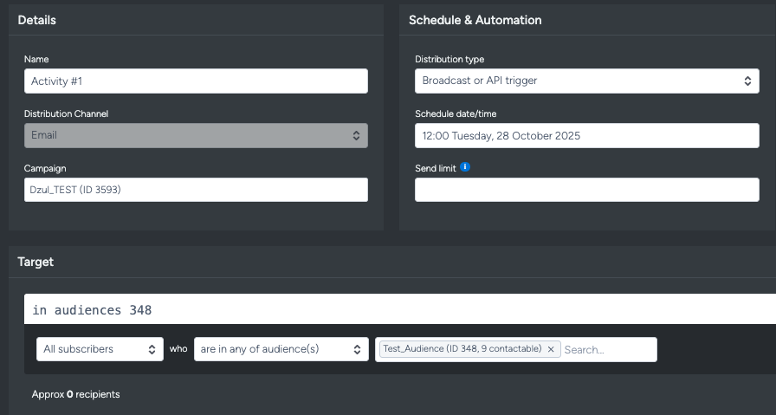The image size is (776, 416).
Task: Click the Approx 0 recipients text
Action: coord(76,395)
